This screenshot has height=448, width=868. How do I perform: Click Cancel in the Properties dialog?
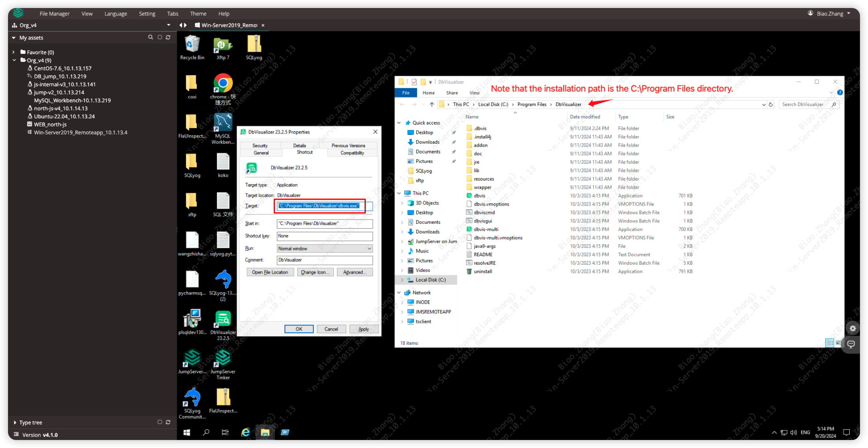coord(331,329)
